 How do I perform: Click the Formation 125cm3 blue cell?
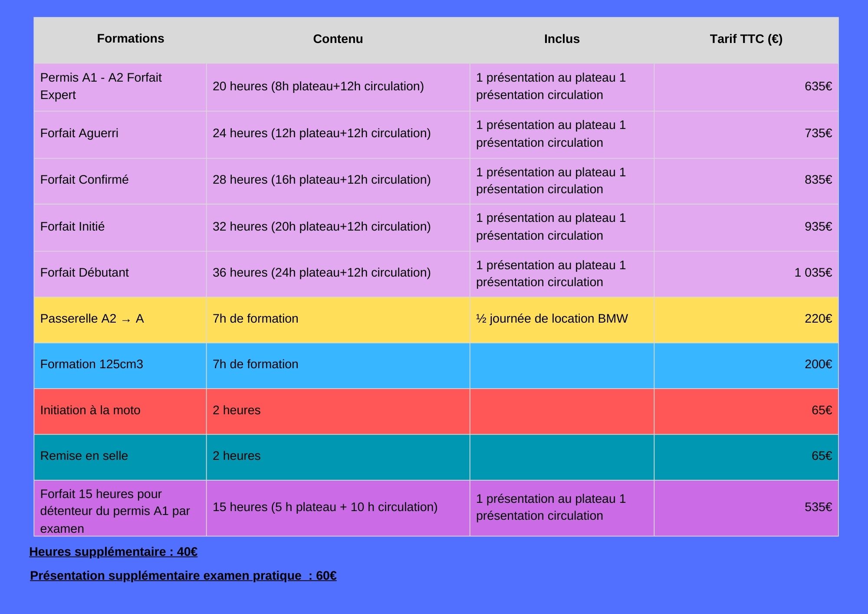(92, 364)
